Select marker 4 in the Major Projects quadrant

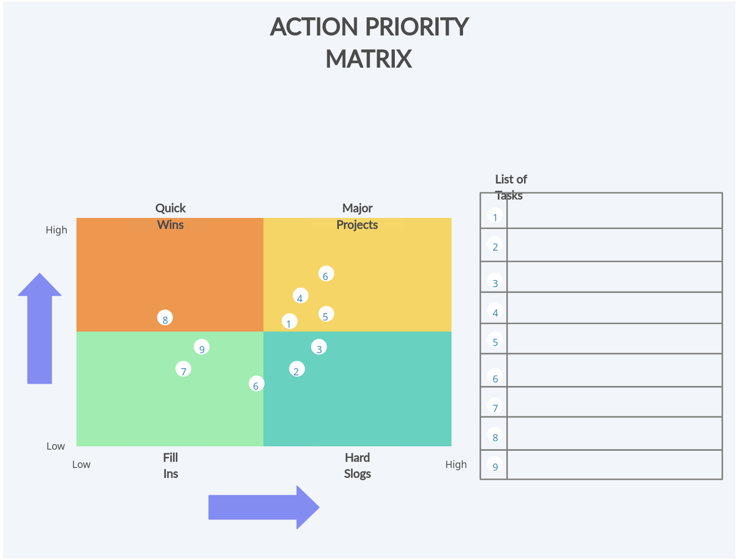tap(301, 296)
